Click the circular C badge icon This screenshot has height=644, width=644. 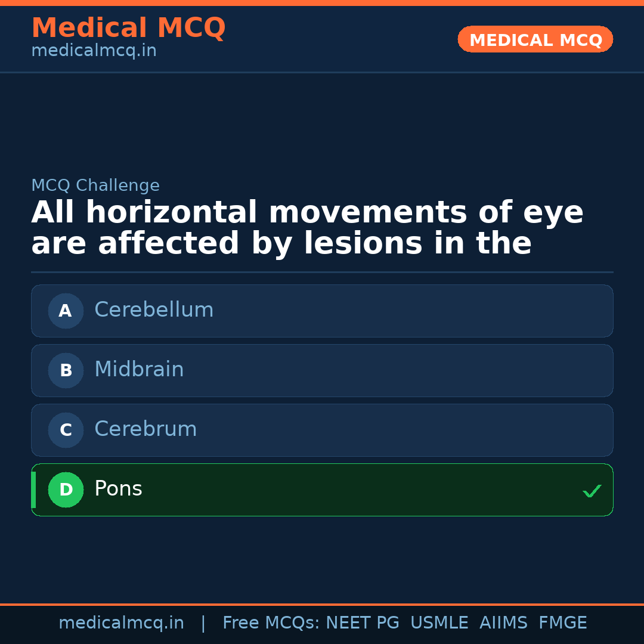pyautogui.click(x=66, y=430)
